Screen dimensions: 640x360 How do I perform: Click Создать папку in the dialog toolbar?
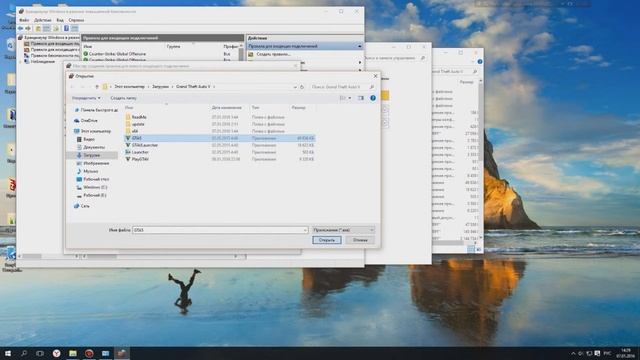point(123,98)
